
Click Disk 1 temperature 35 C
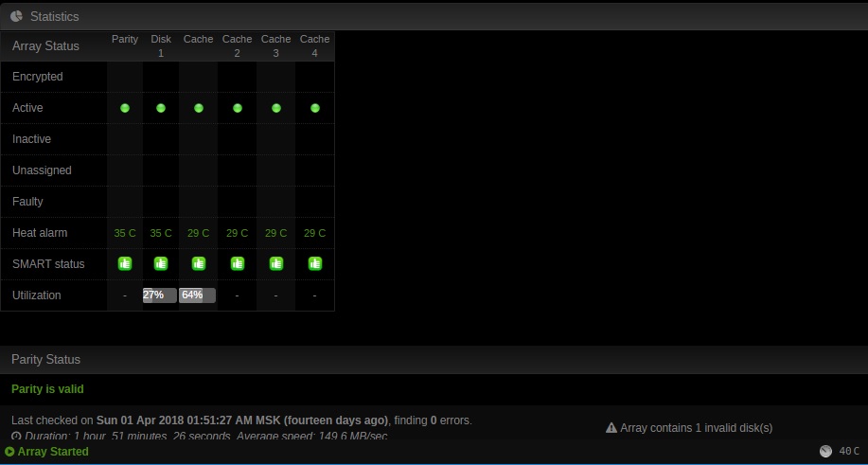coord(161,234)
